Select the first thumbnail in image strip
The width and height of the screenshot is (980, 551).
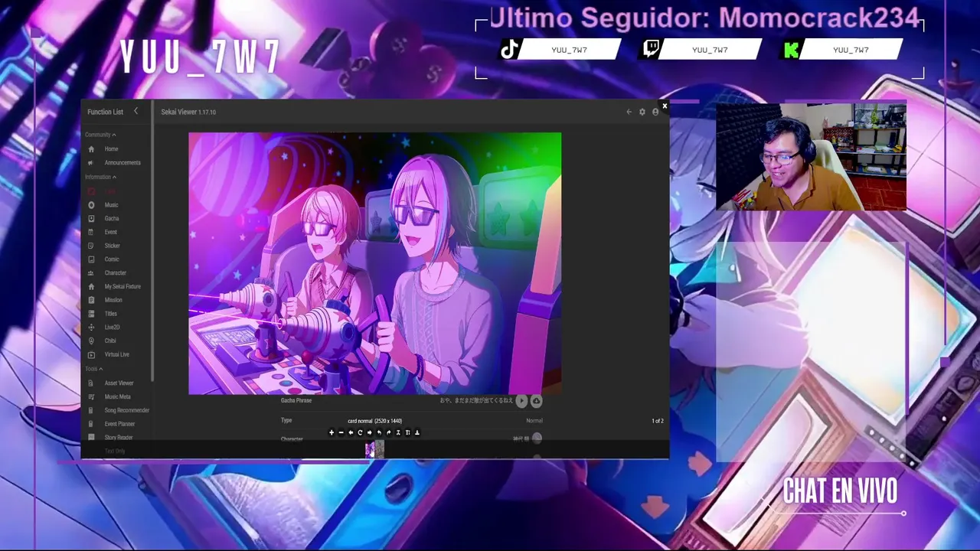coord(370,449)
